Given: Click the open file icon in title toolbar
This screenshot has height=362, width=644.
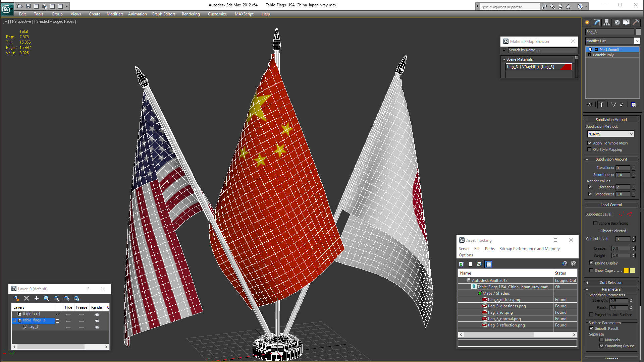Looking at the screenshot, I should click(20, 6).
